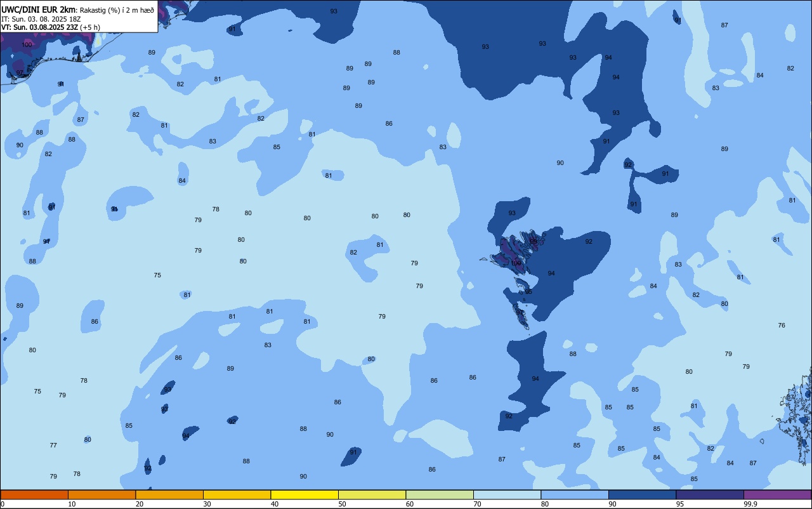Click the orange 10–20 legend swatch

pos(101,494)
